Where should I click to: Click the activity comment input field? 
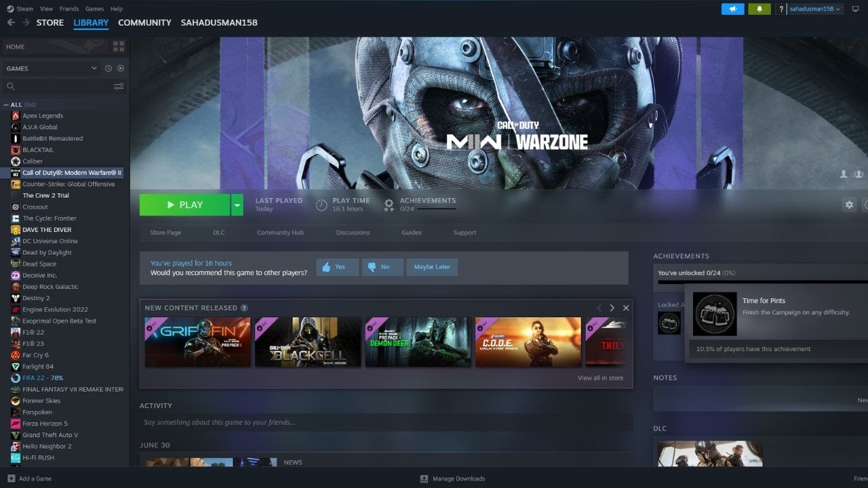[386, 422]
